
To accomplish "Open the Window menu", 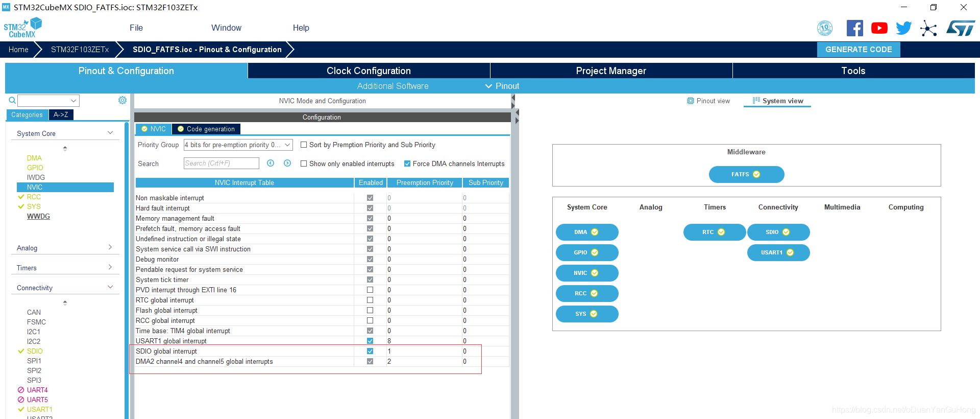I will [x=226, y=28].
